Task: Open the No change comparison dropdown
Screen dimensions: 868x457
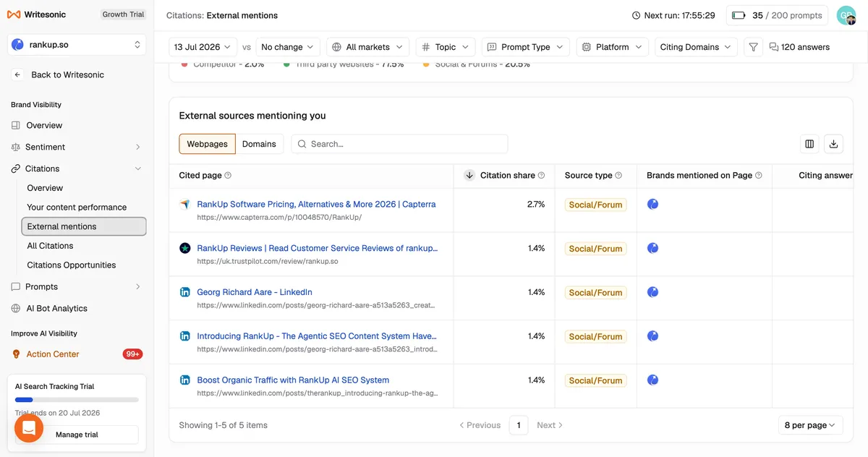Action: [288, 47]
